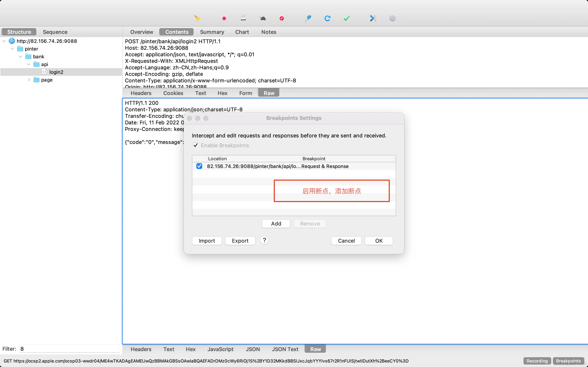Click the repeat request refresh icon
The height and width of the screenshot is (367, 588).
click(327, 18)
